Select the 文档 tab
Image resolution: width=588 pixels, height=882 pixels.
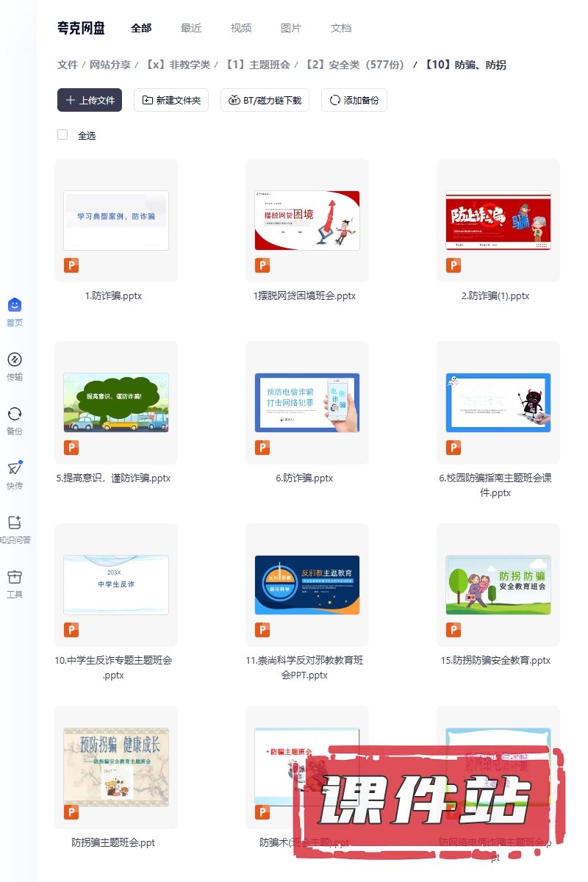[341, 28]
